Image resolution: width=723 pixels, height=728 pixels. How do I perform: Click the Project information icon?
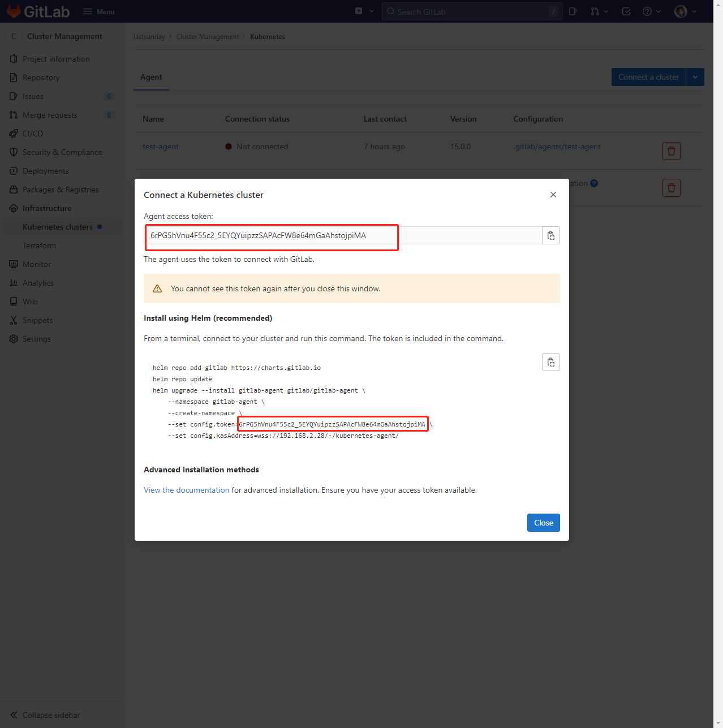(x=14, y=59)
